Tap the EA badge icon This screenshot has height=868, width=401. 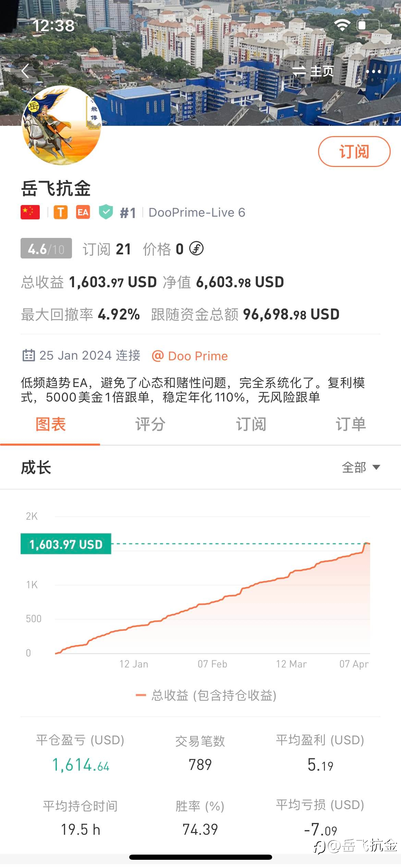83,212
